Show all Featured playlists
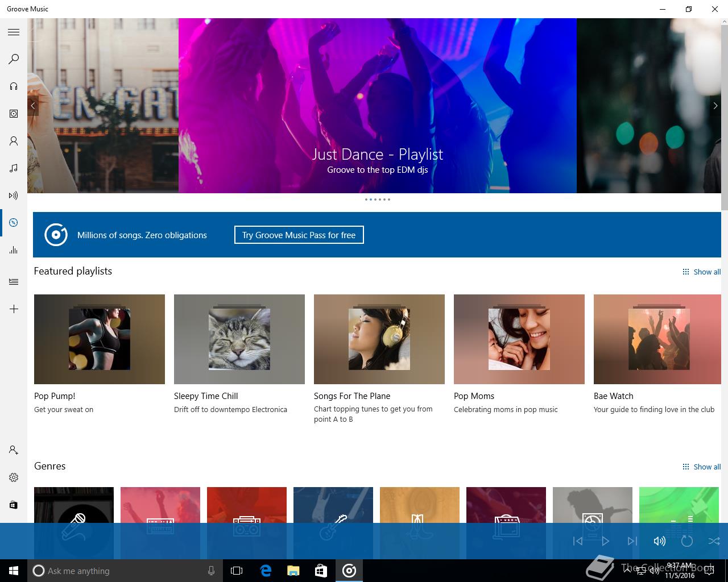The height and width of the screenshot is (582, 728). [702, 272]
